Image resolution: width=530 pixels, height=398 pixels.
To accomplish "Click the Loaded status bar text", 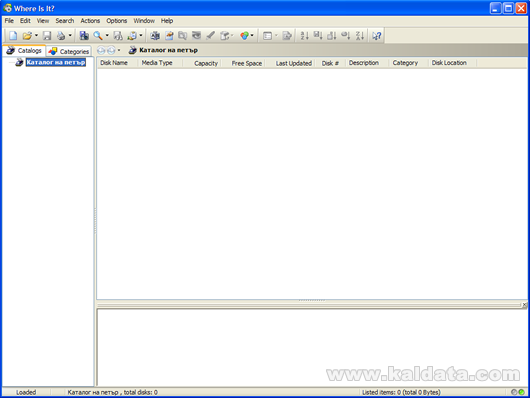I will tap(26, 392).
